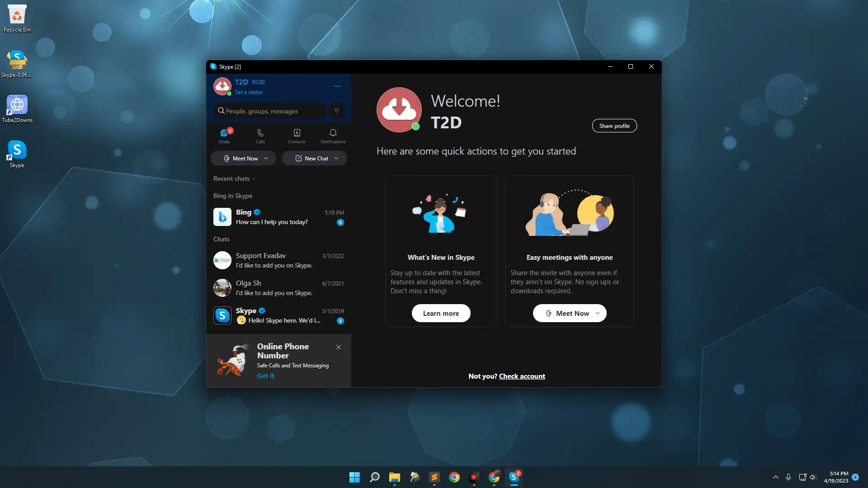Viewport: 868px width, 488px height.
Task: Open the clock showing 5:14 PM
Action: 836,477
